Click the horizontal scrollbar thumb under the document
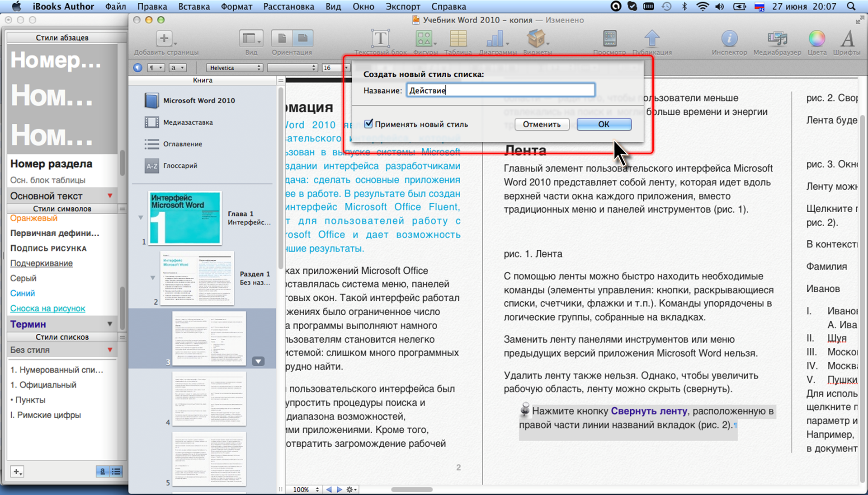Screen dimensions: 868x495 (411, 490)
